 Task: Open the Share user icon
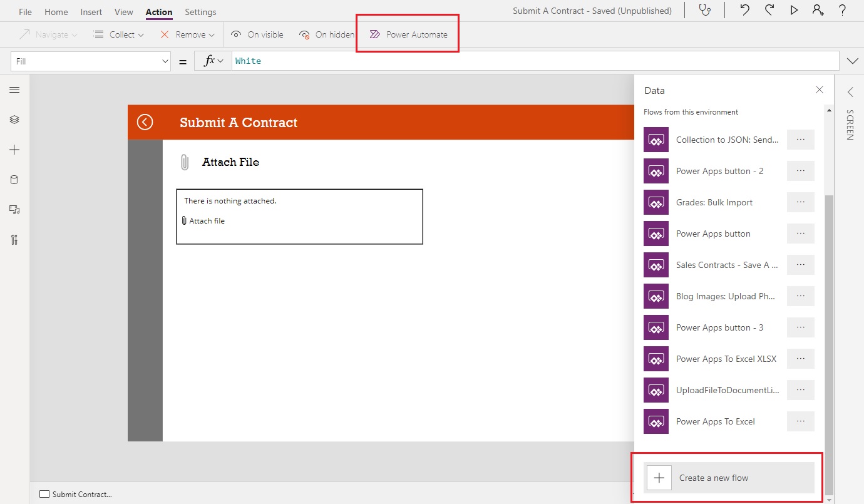point(818,10)
